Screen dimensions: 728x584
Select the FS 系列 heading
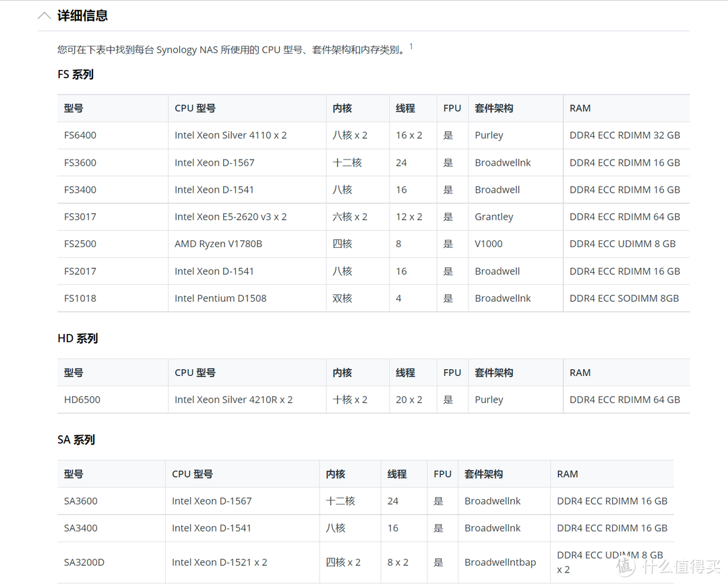pos(75,74)
